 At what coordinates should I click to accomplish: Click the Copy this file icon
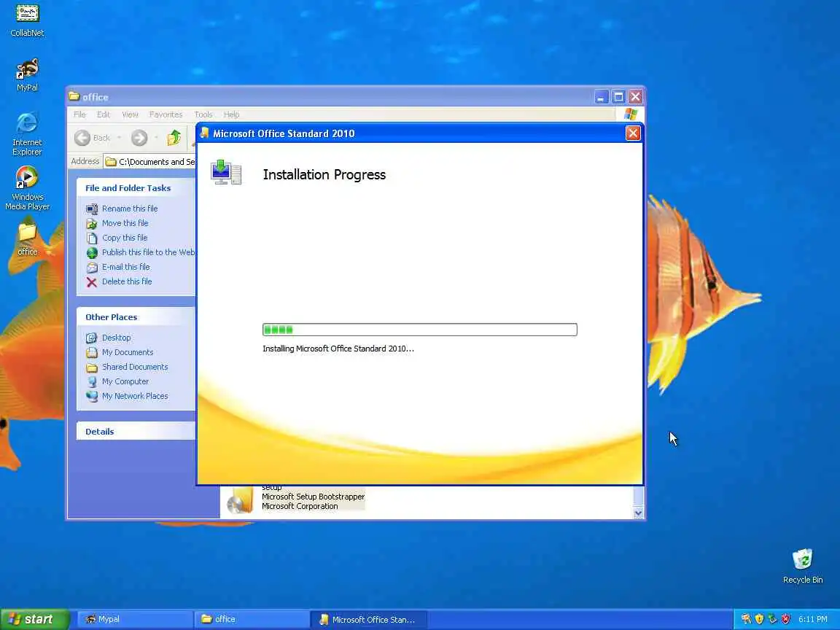(92, 238)
